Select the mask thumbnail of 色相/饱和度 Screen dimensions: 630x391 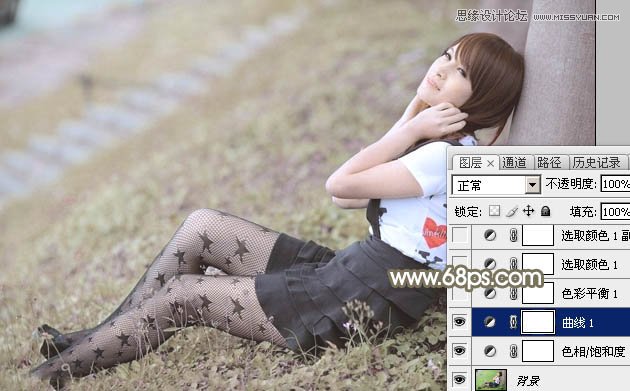point(538,351)
